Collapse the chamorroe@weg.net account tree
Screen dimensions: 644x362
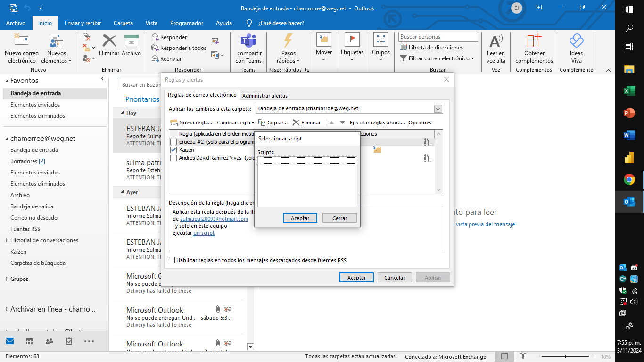(x=7, y=139)
